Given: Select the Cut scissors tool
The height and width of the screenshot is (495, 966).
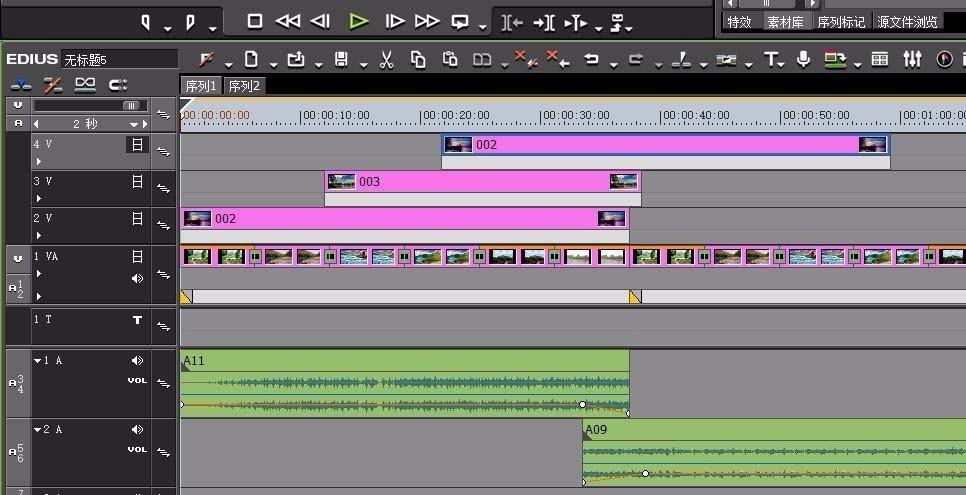Looking at the screenshot, I should point(387,60).
